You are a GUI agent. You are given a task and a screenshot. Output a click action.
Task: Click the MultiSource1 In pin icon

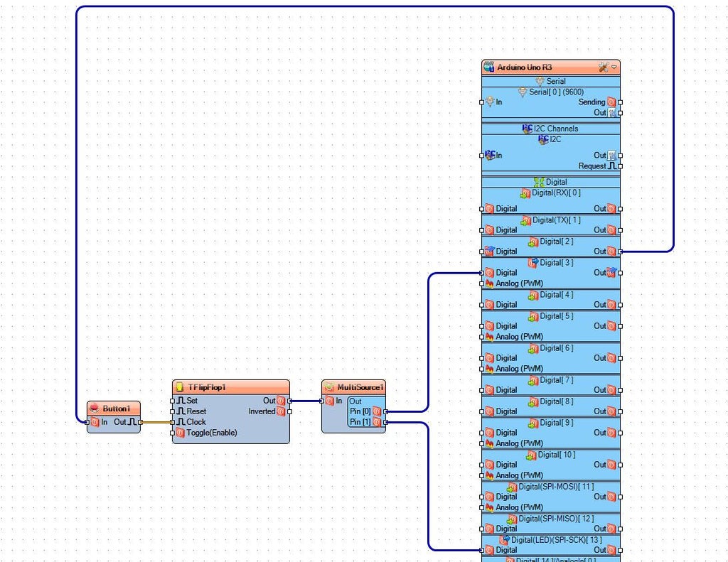point(330,401)
